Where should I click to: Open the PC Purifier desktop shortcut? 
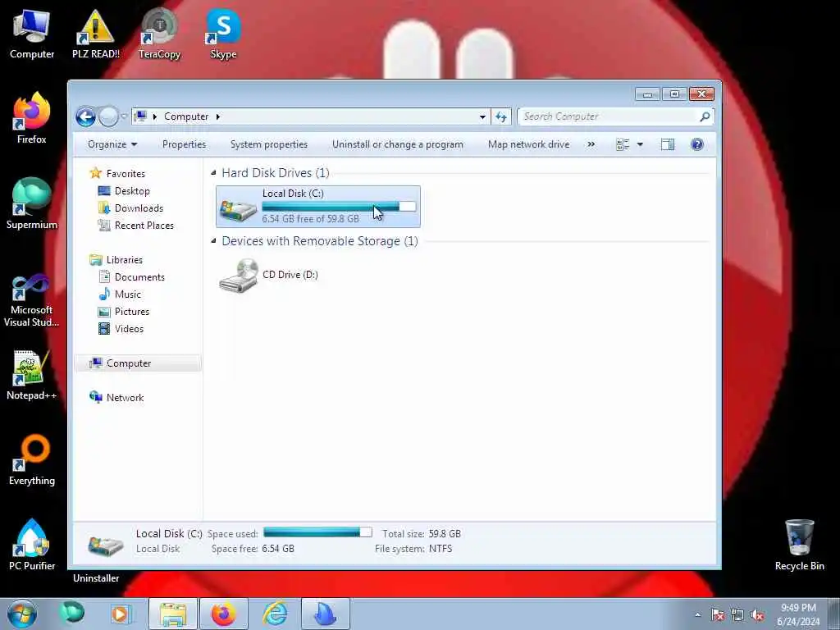coord(32,546)
